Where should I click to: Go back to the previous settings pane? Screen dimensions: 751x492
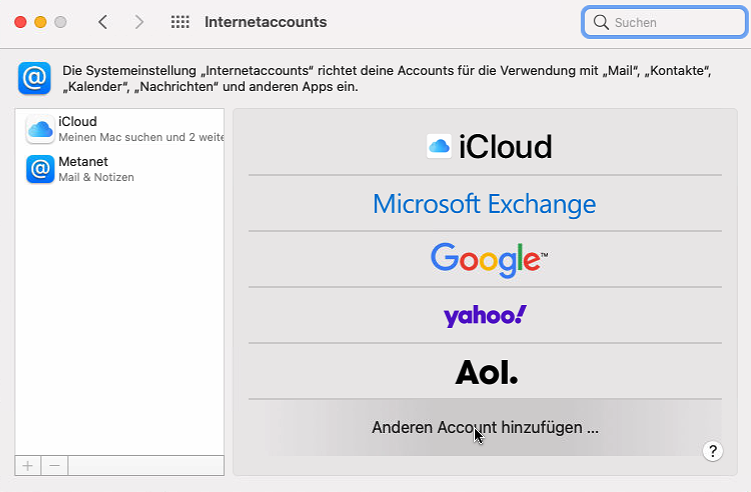(x=103, y=22)
